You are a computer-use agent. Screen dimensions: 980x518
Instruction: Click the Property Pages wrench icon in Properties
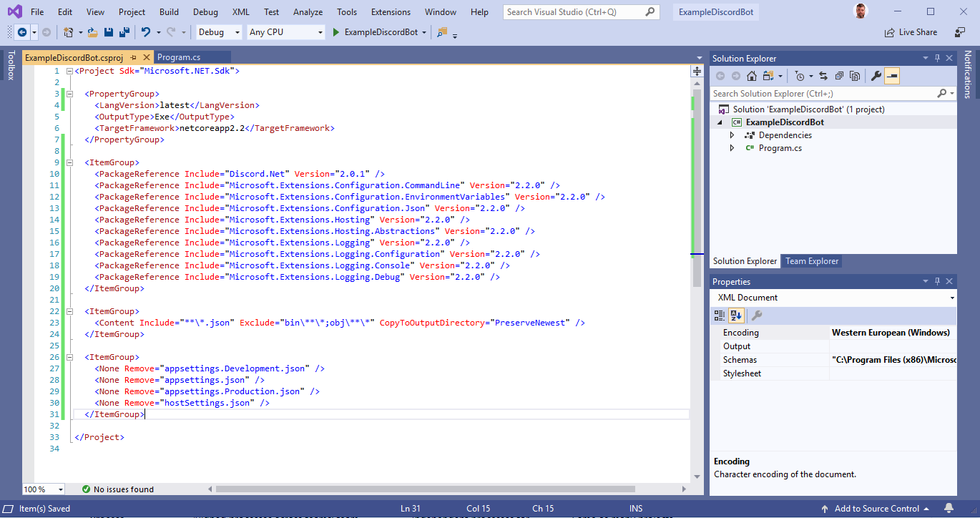[756, 316]
